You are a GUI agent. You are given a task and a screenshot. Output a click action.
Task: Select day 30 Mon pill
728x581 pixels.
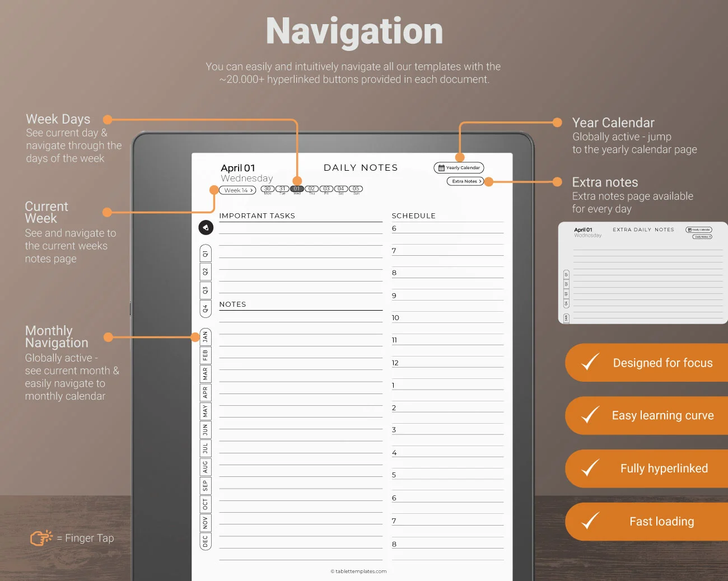pos(268,189)
